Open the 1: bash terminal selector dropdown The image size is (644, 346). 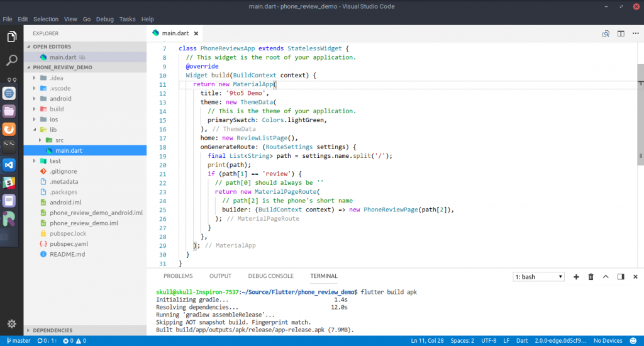point(538,277)
